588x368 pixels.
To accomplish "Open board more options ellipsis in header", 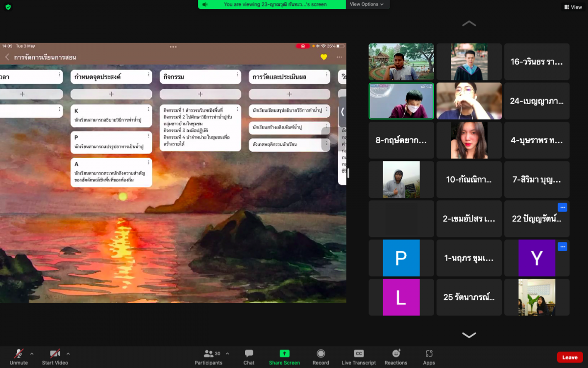I will point(339,57).
